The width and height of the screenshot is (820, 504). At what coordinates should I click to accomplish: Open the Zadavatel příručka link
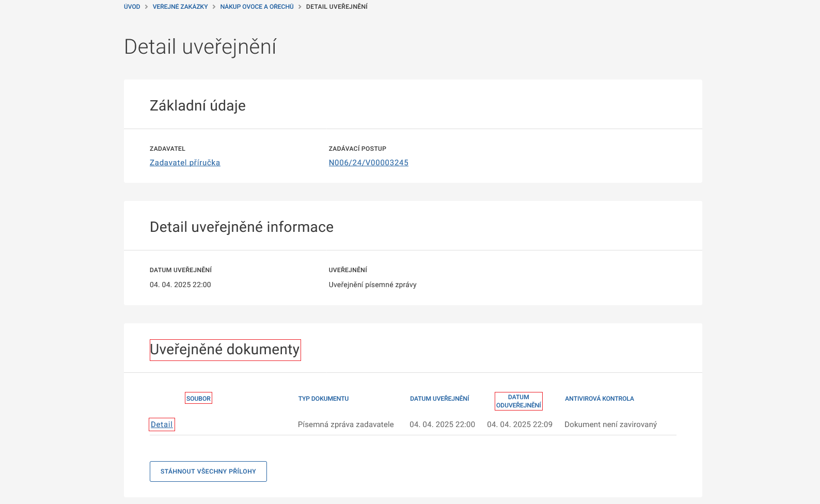(x=185, y=163)
